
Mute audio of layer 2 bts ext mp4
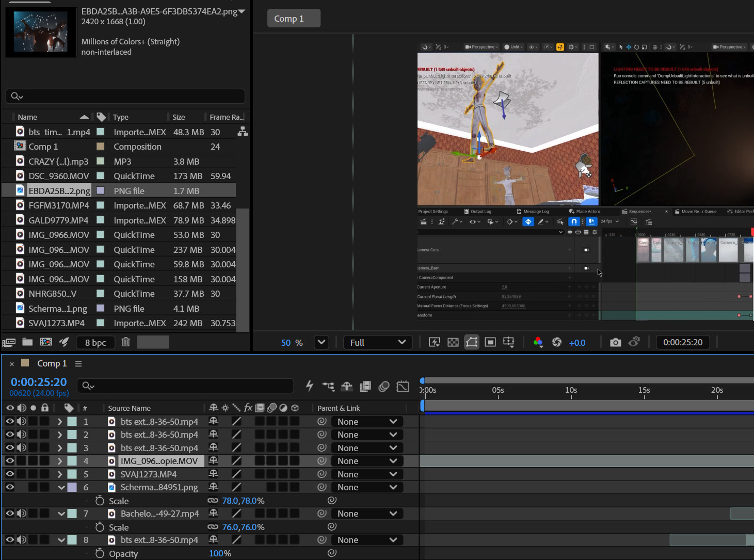click(x=22, y=434)
